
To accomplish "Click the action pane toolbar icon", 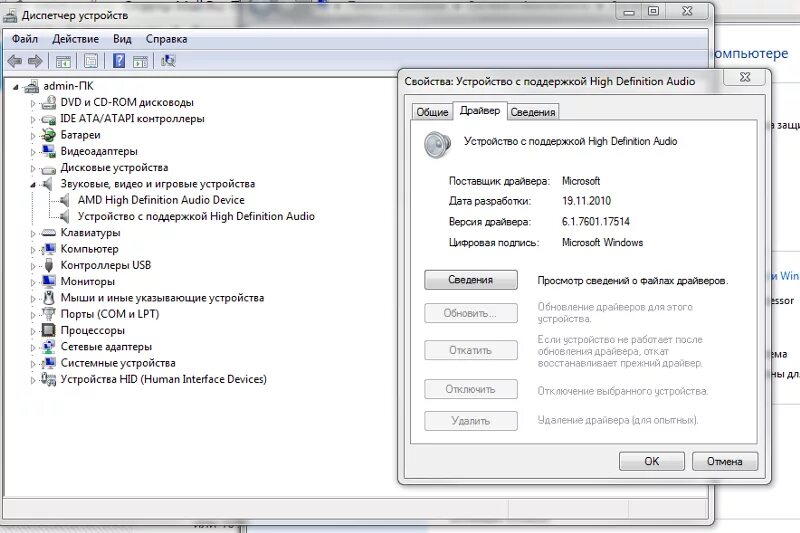I will [x=140, y=62].
